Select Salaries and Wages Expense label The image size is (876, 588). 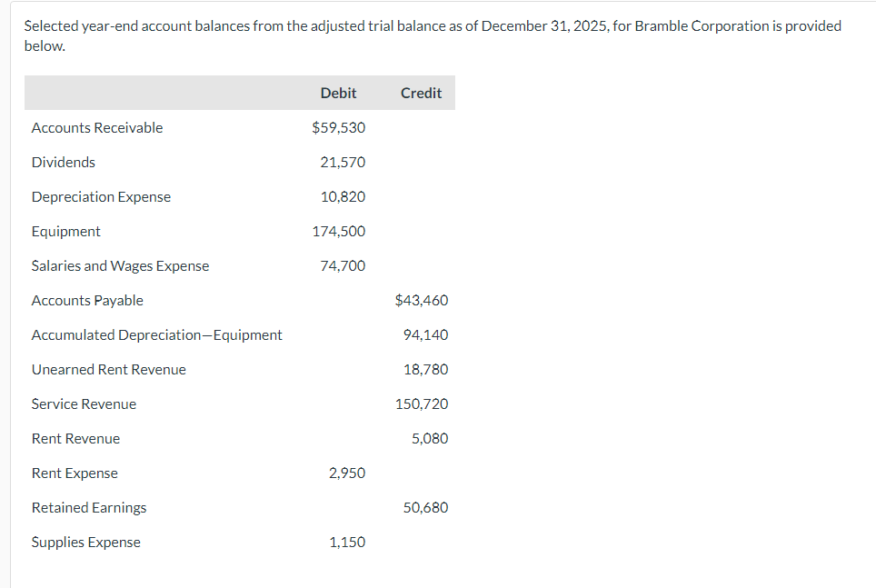click(x=120, y=265)
